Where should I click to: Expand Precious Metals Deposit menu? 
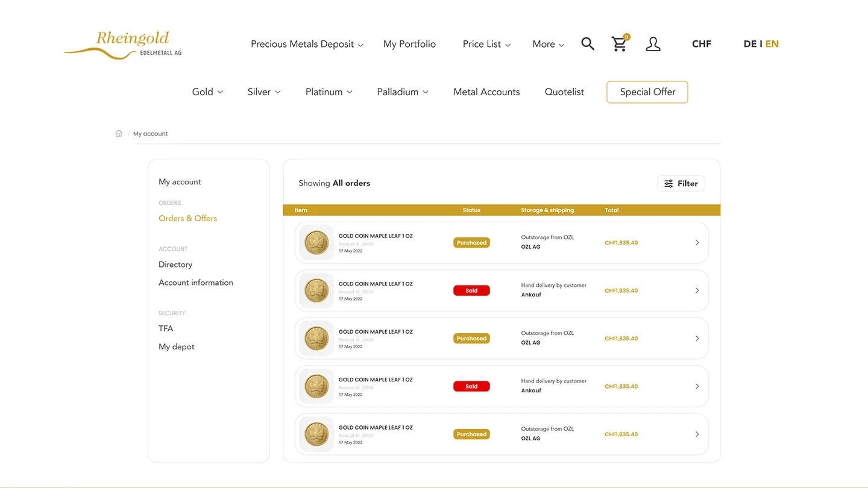click(307, 44)
